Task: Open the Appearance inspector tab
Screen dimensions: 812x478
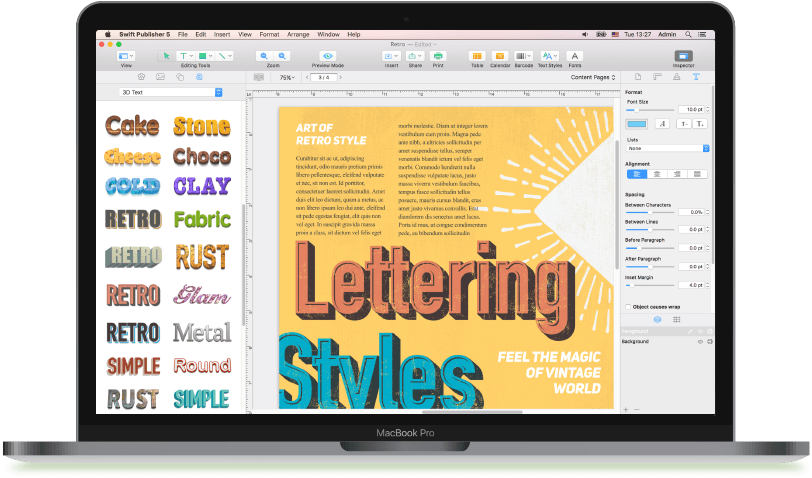Action: pos(676,77)
